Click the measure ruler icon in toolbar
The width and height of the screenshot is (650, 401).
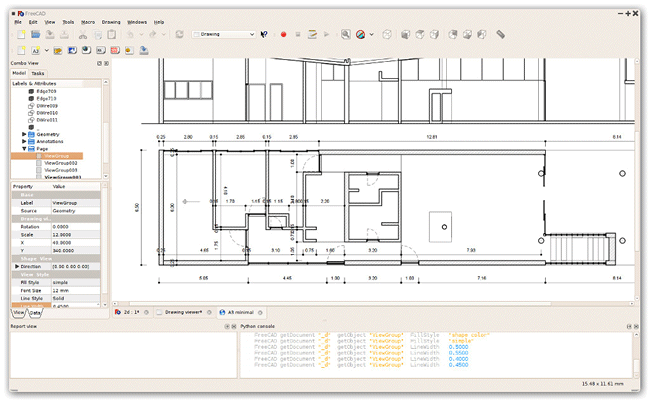[500, 34]
